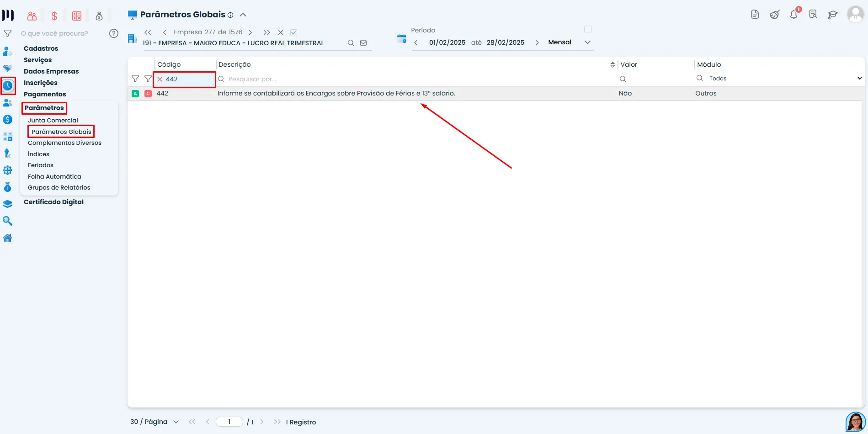Open the Mensal period type dropdown
868x434 pixels.
[x=569, y=42]
